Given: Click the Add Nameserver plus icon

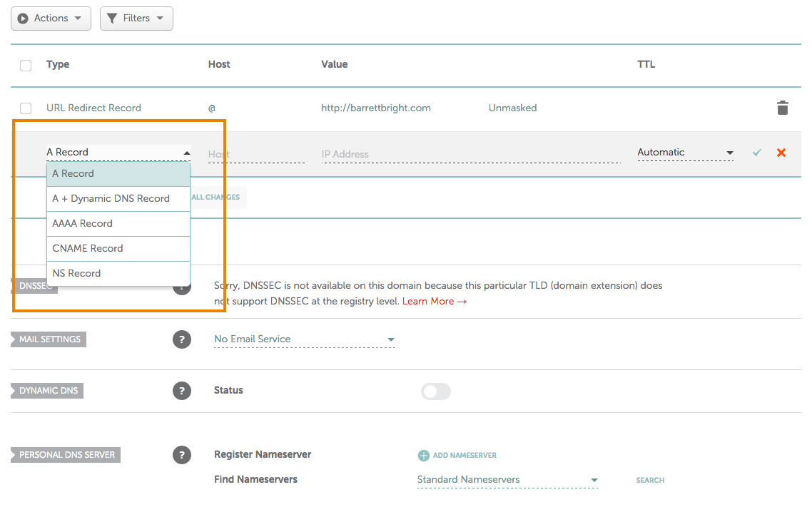Looking at the screenshot, I should coord(424,455).
